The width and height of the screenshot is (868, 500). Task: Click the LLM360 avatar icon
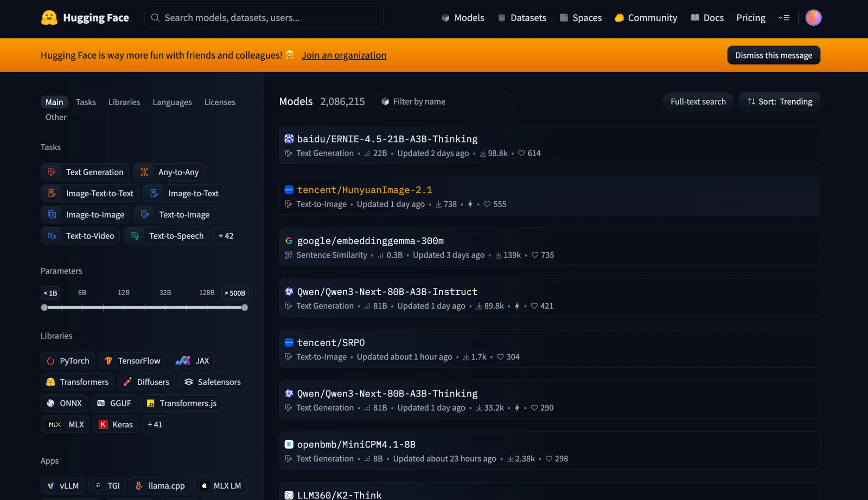tap(289, 495)
